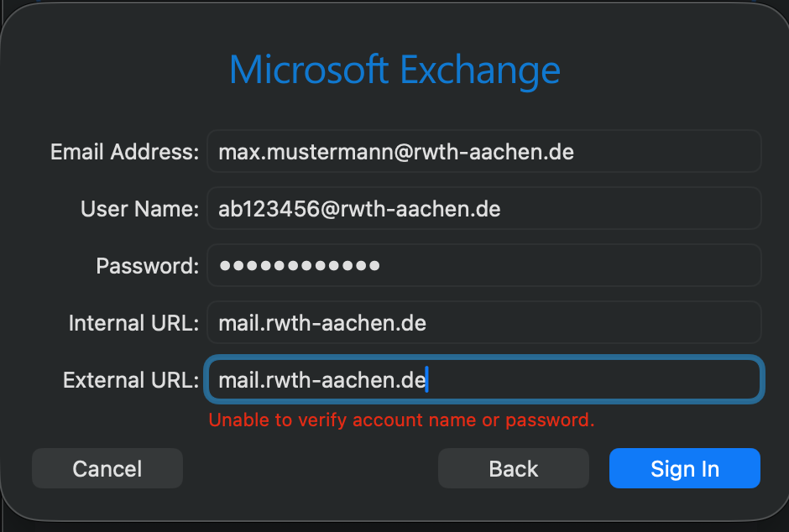Click the mail.rwth-aachen.de text in External URL
This screenshot has height=532, width=789.
pos(322,380)
